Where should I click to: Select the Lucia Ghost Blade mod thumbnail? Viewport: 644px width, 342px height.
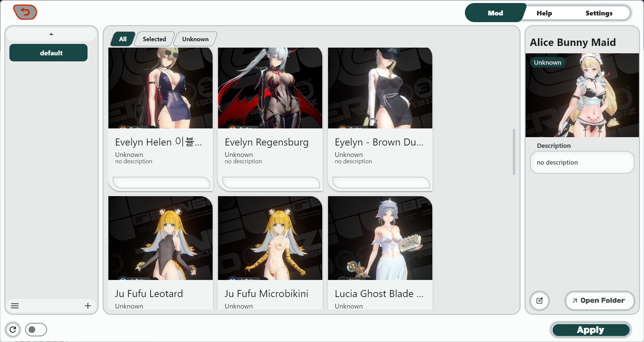coord(380,238)
